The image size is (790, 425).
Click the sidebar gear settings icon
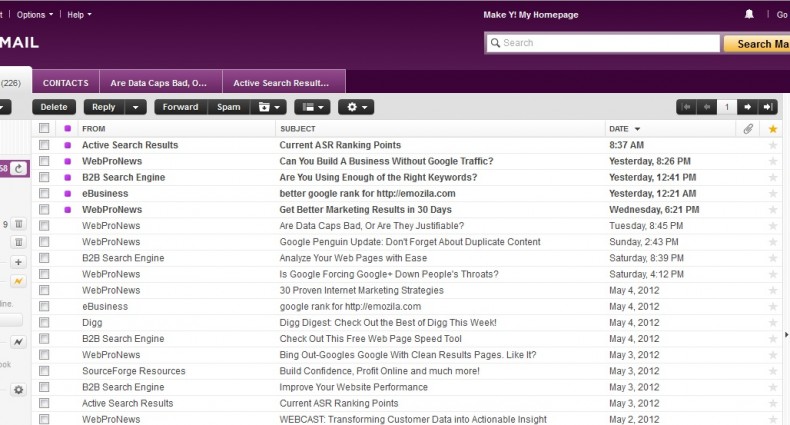click(18, 390)
